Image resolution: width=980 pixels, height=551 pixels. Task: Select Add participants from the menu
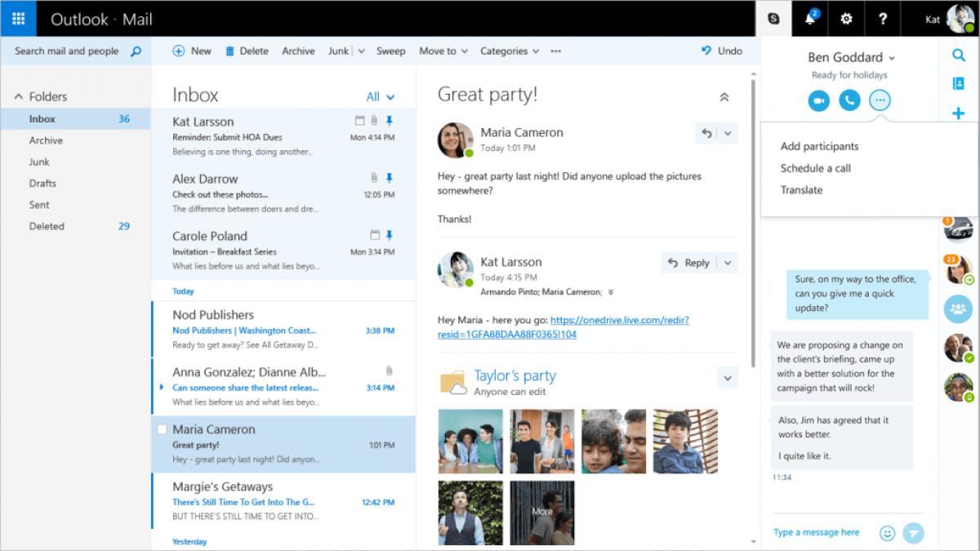click(818, 146)
